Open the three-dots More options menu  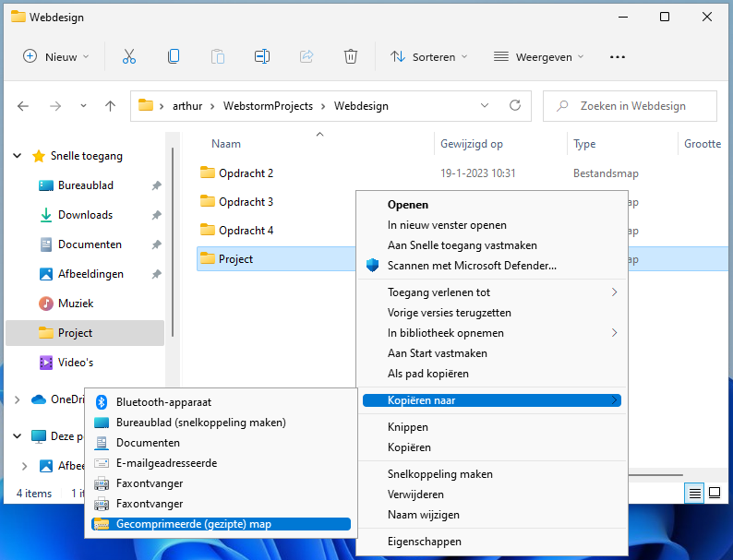pyautogui.click(x=617, y=57)
